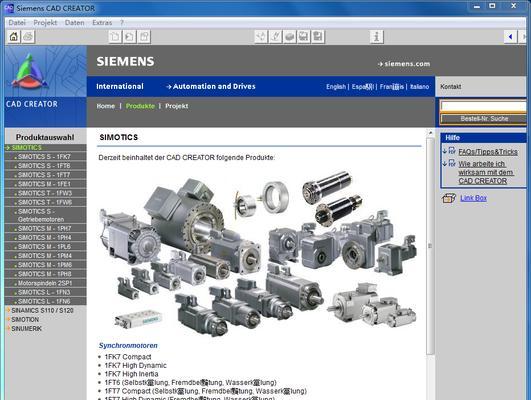Select SIMOTICS M - 1PH7 in tree
Screen dimensions: 531x400
(x=44, y=229)
